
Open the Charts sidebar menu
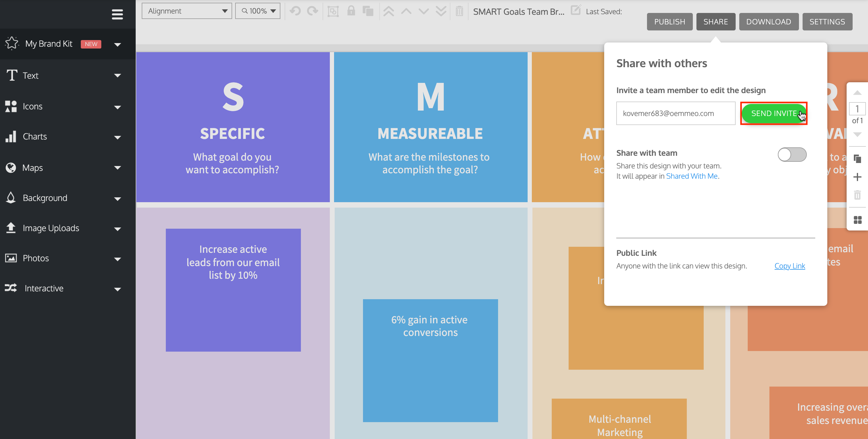coord(68,137)
